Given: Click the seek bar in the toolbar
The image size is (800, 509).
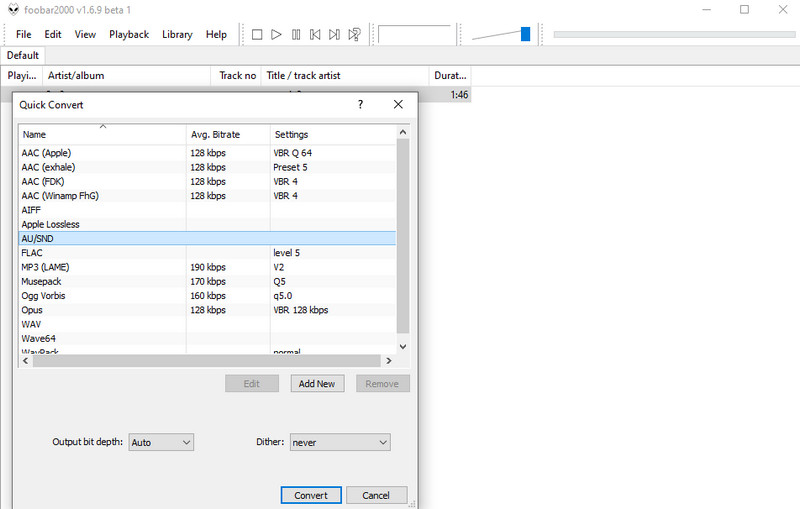Looking at the screenshot, I should pyautogui.click(x=669, y=35).
